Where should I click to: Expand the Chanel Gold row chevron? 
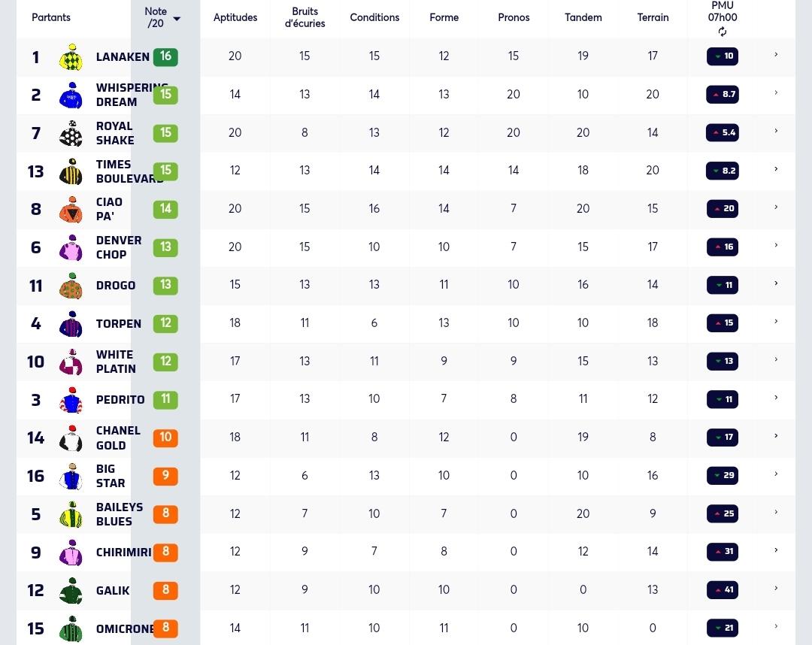tap(776, 435)
